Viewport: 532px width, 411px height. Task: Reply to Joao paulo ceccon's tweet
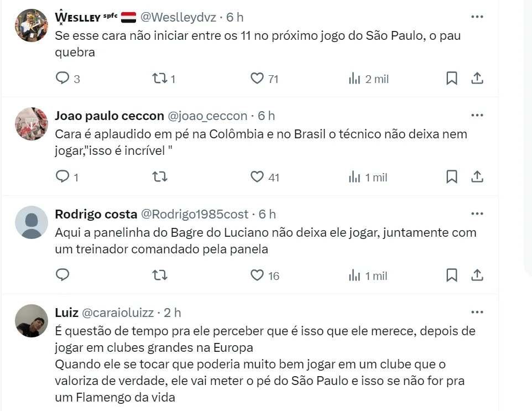(x=62, y=177)
